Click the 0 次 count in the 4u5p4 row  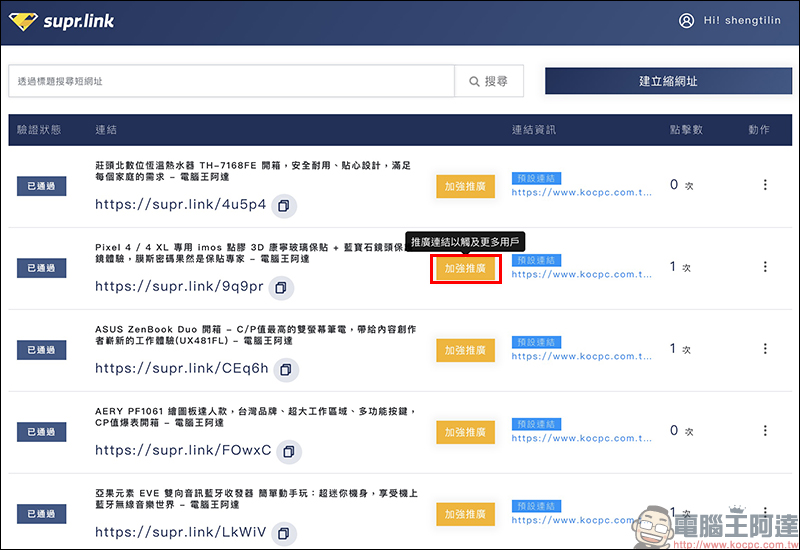click(x=682, y=185)
